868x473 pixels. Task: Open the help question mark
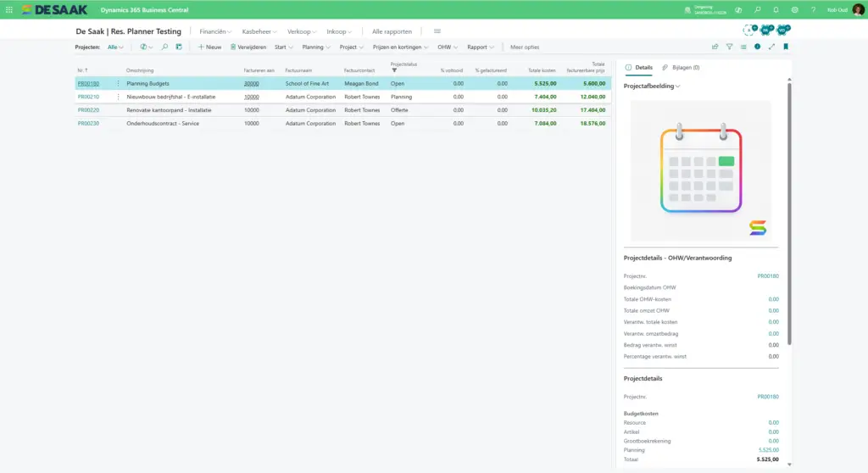tap(813, 9)
